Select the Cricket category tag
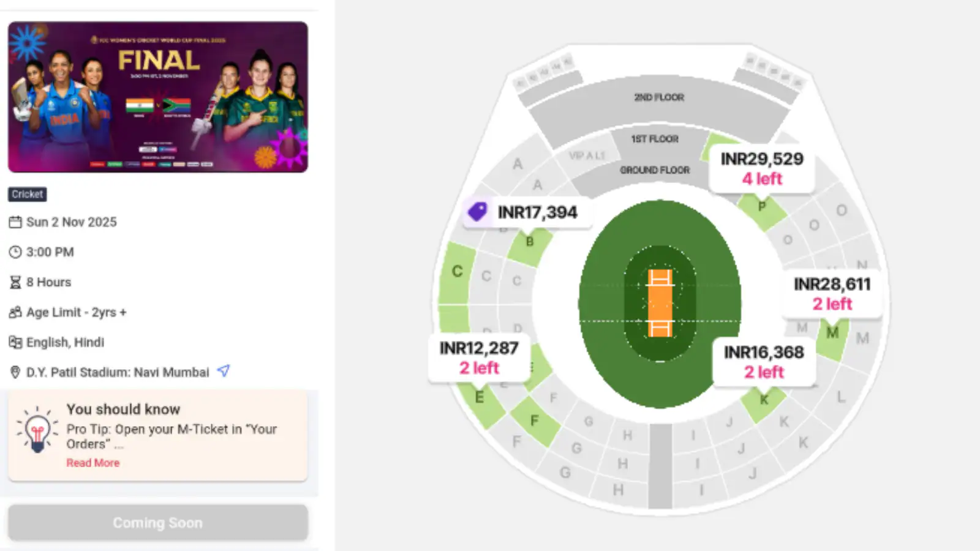The height and width of the screenshot is (551, 980). pyautogui.click(x=26, y=194)
